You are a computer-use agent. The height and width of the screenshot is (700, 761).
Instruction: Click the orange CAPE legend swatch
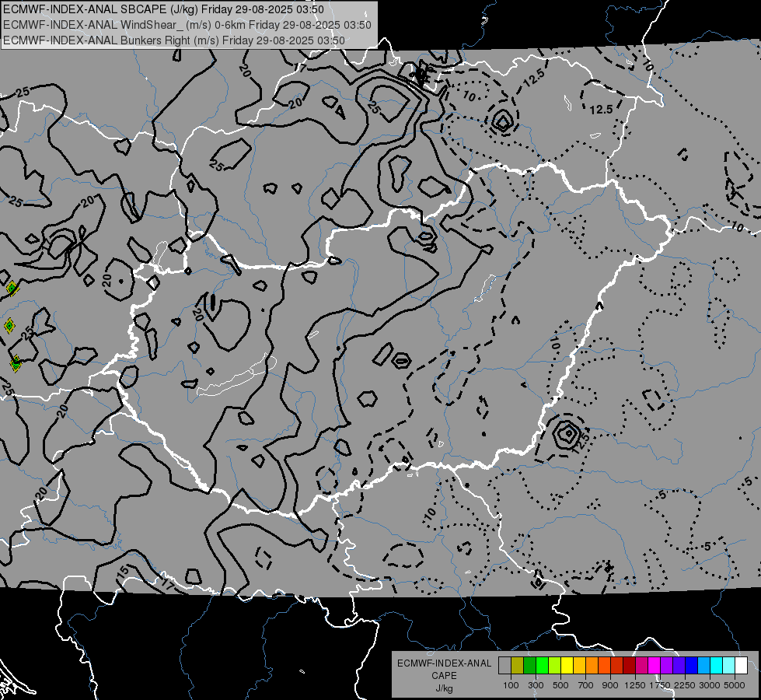[x=592, y=665]
